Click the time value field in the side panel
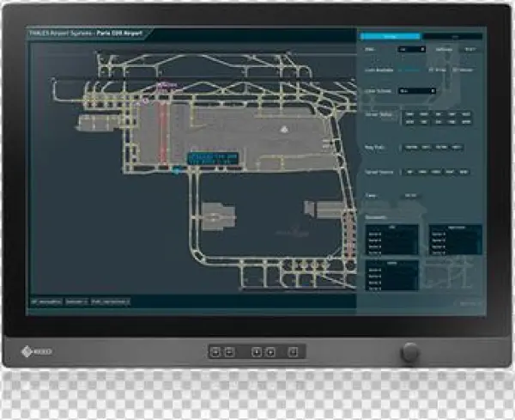515x420 pixels. click(410, 195)
